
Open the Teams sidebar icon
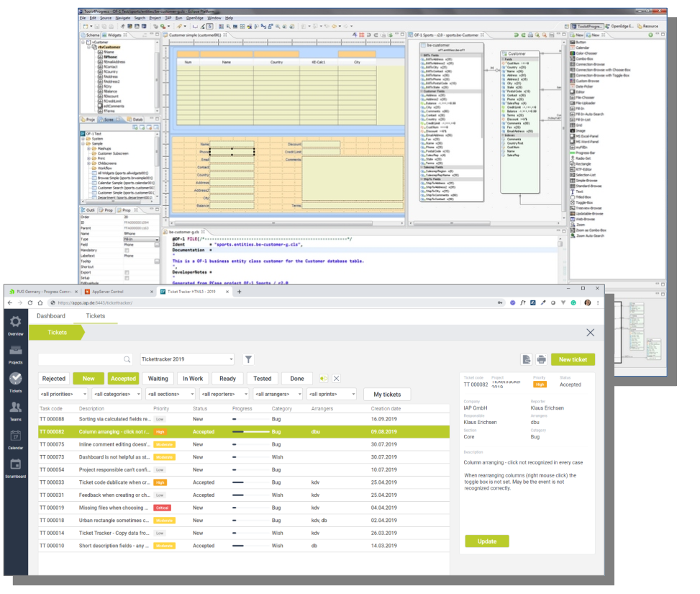(x=15, y=410)
